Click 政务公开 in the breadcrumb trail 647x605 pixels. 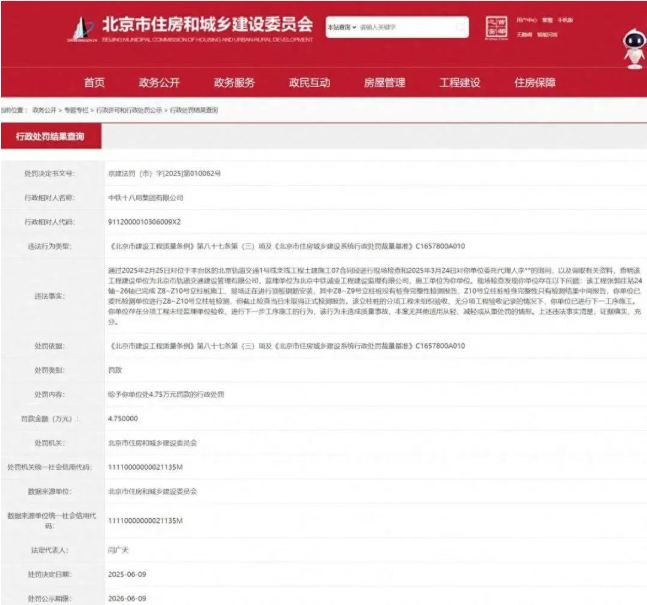pyautogui.click(x=43, y=110)
